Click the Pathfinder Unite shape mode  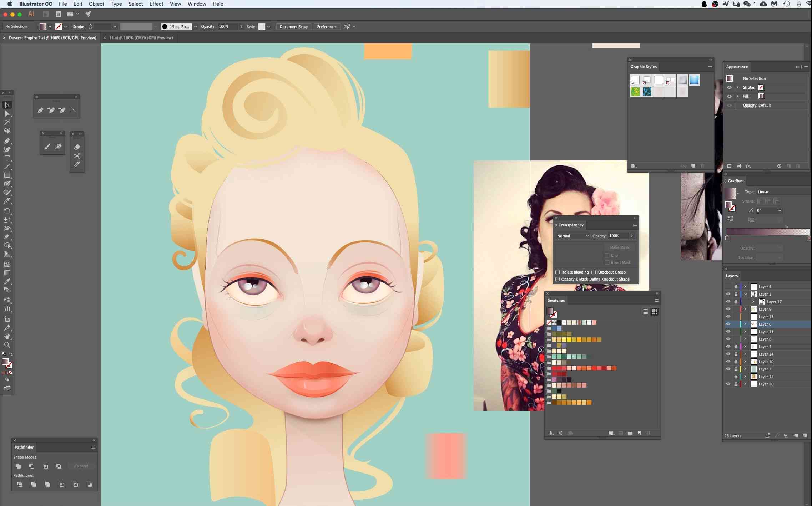pos(18,466)
